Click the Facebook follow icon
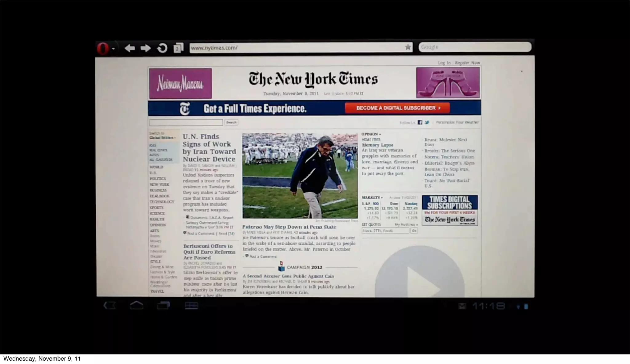The height and width of the screenshot is (364, 630). click(420, 122)
